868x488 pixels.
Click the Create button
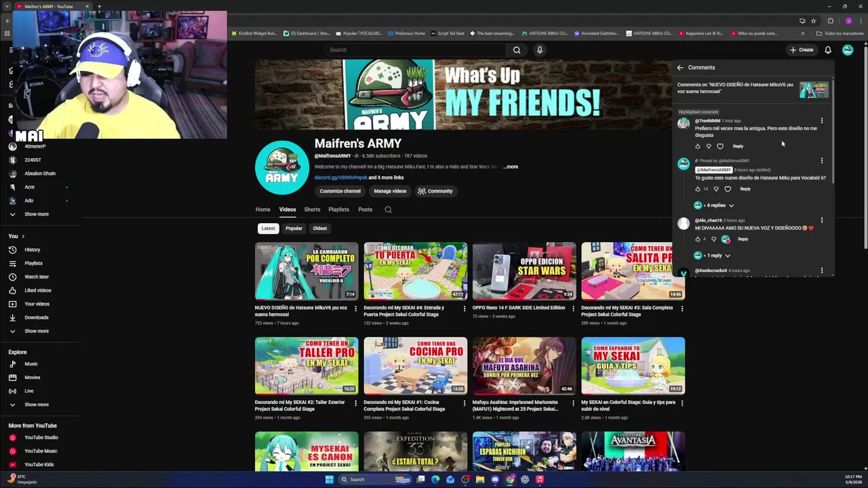pyautogui.click(x=801, y=49)
